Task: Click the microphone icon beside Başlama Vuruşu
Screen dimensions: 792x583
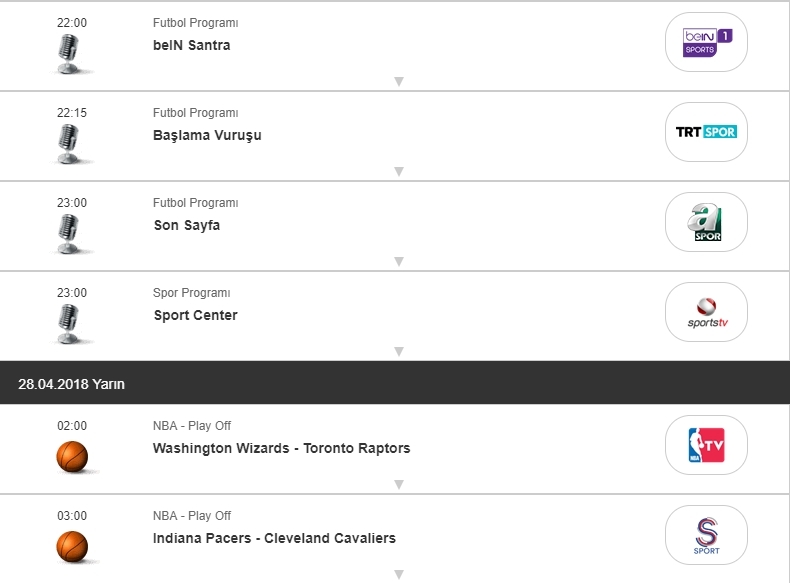Action: (69, 144)
